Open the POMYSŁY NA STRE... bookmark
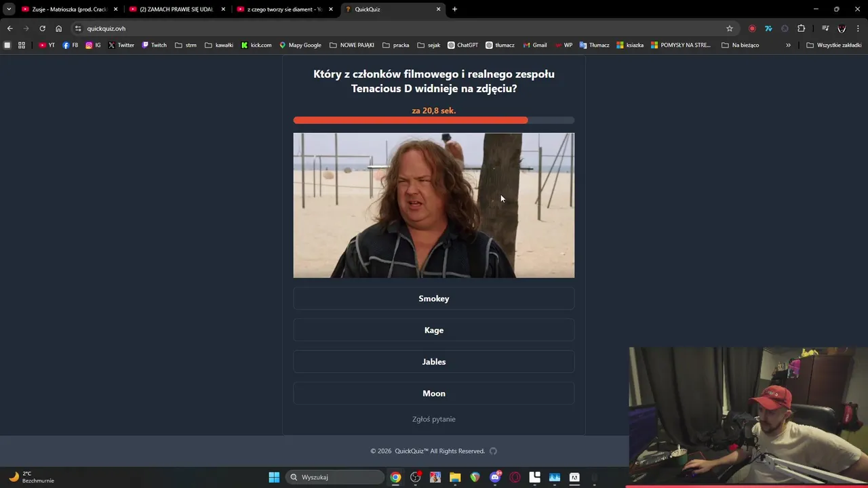 (x=680, y=45)
